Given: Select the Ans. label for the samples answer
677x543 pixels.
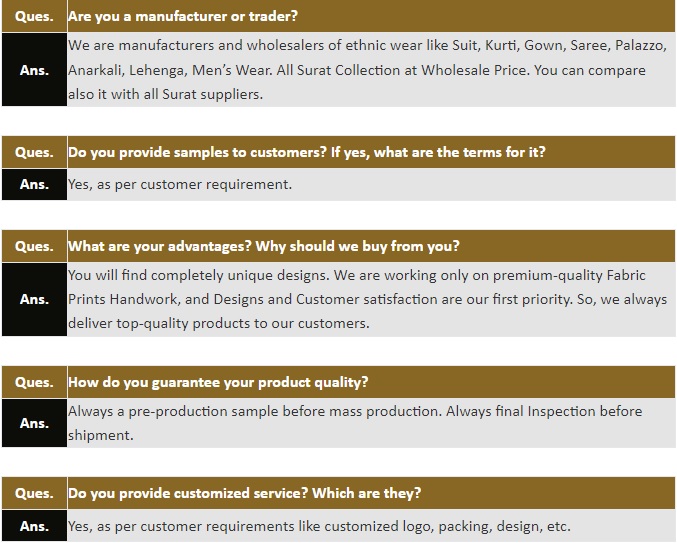Looking at the screenshot, I should coord(34,184).
